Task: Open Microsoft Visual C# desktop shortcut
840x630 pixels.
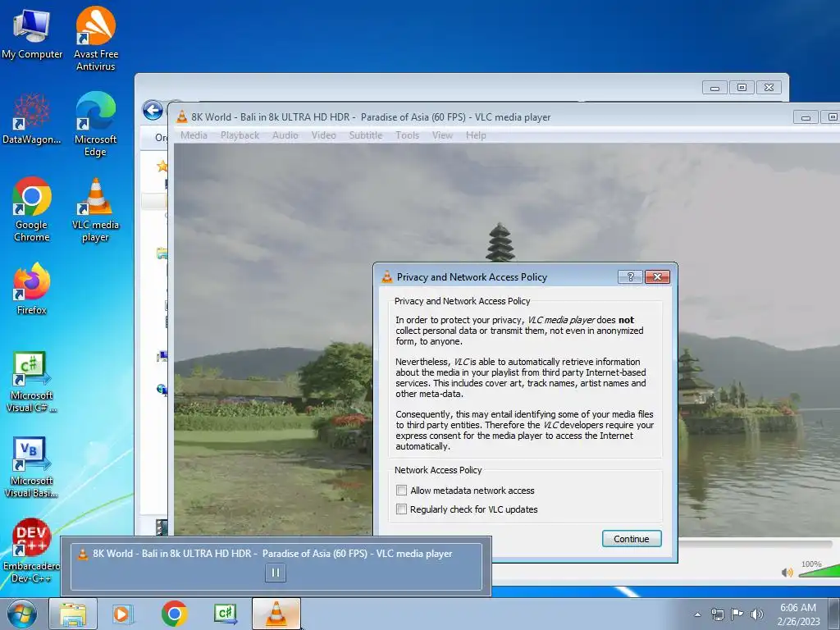Action: coord(32,381)
